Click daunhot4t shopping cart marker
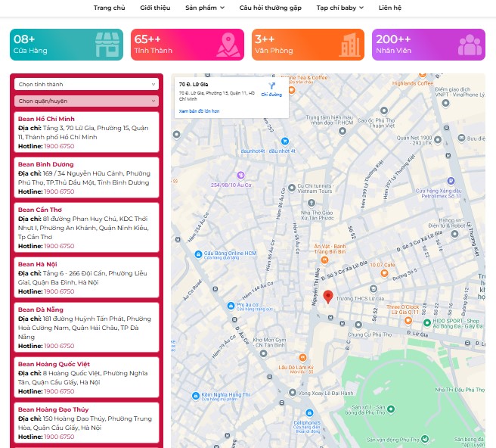496x448 pixels. coord(285,142)
